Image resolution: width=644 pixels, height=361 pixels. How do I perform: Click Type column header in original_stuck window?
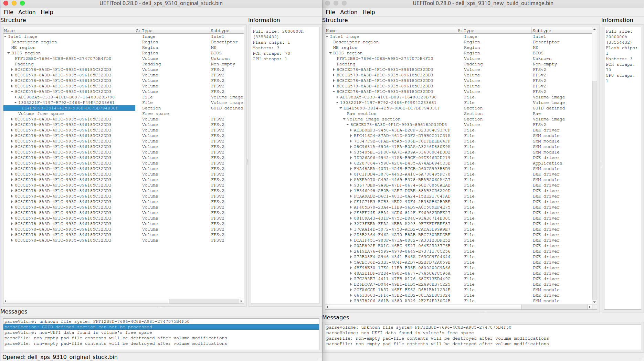176,31
